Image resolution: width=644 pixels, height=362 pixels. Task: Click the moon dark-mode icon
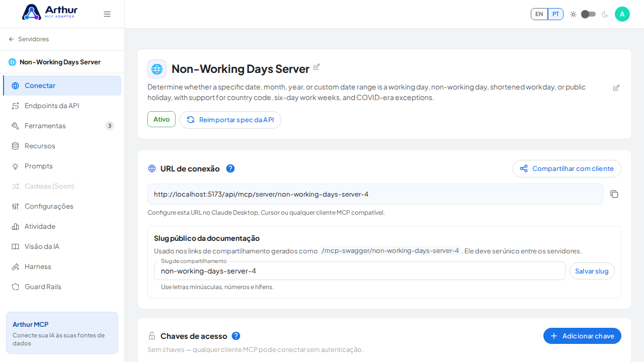coord(605,14)
